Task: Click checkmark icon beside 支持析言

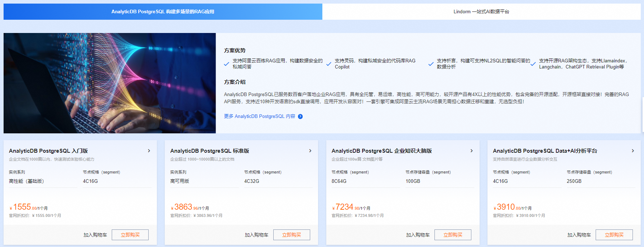Action: pos(431,64)
